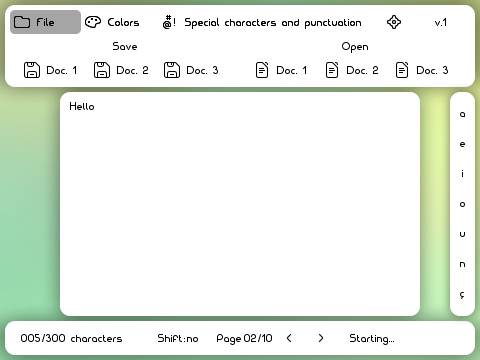This screenshot has width=480, height=360.
Task: Open Doc. 1 via its label
Action: 292,70
